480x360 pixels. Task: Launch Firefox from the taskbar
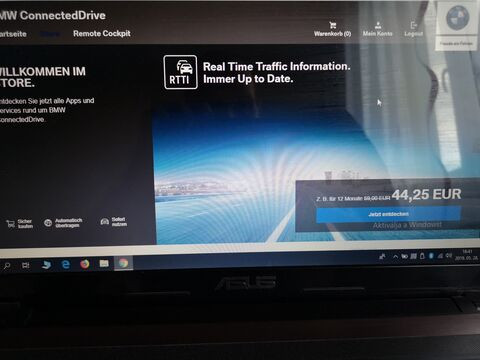pyautogui.click(x=85, y=264)
